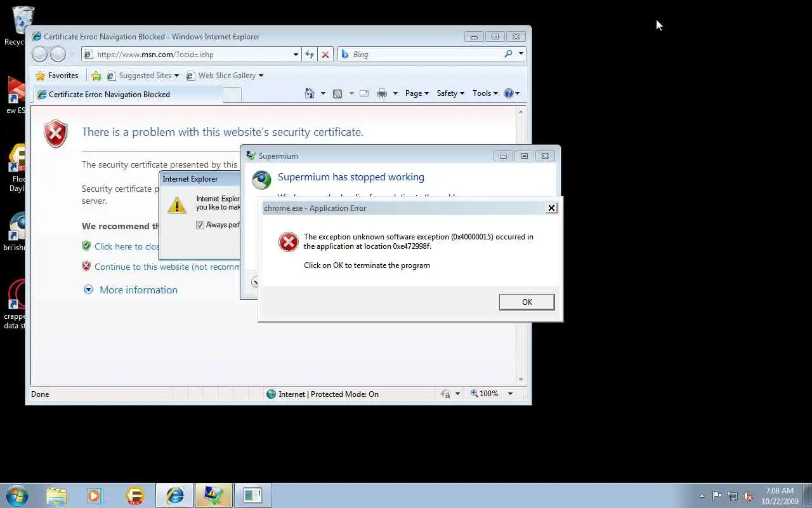Open a new blank tab in IE

[x=232, y=95]
